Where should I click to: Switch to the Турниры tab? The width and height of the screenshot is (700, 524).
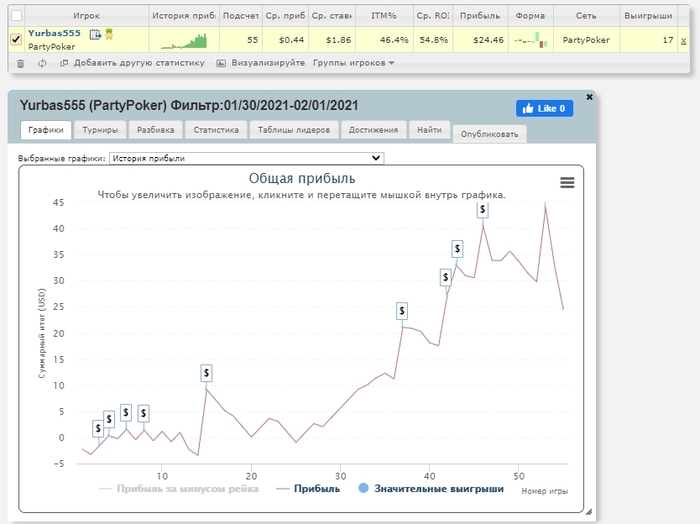100,130
